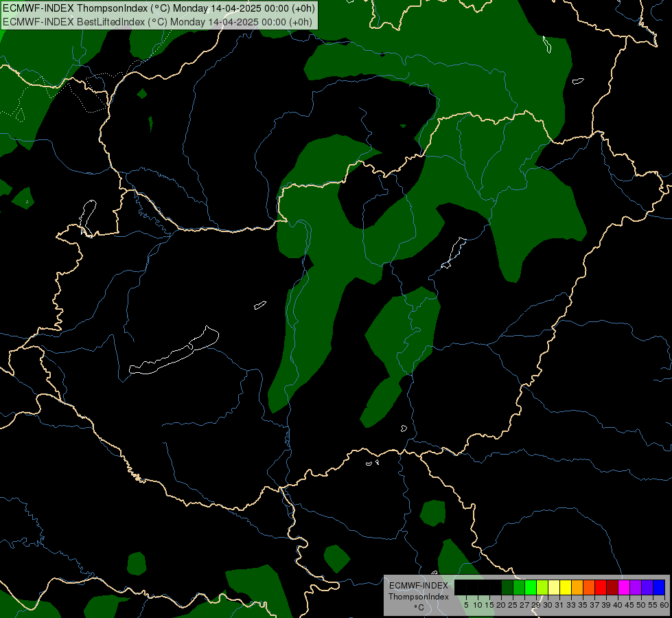The image size is (672, 618).
Task: Pick the bright green 27–29 legend swatch
Action: pyautogui.click(x=531, y=587)
